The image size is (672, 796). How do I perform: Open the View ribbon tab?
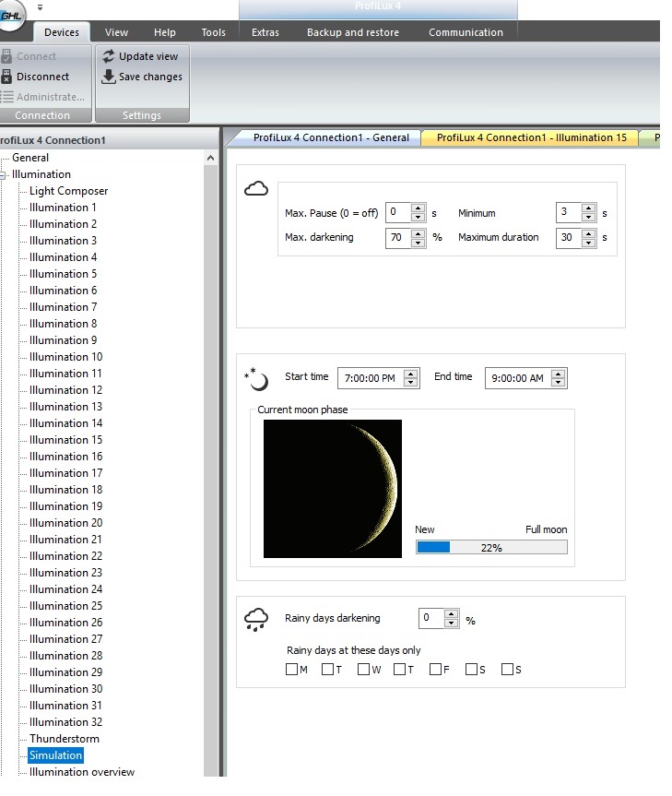point(116,32)
